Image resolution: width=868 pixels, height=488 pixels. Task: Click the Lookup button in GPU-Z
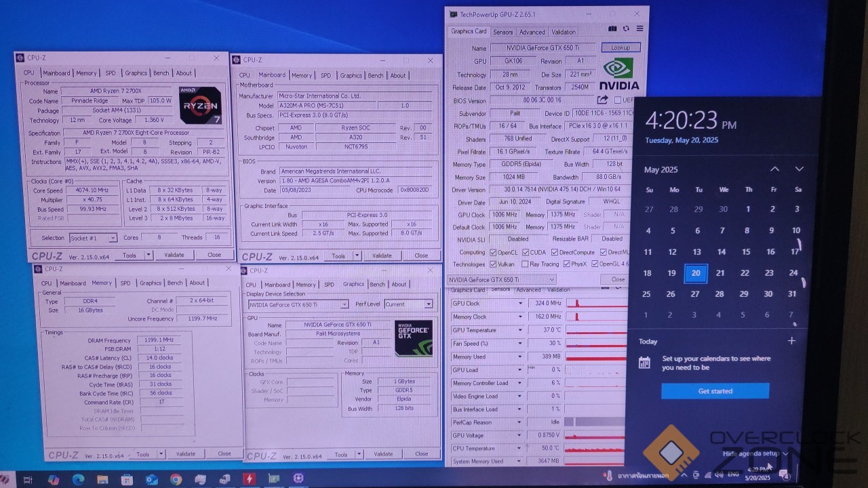coord(620,47)
